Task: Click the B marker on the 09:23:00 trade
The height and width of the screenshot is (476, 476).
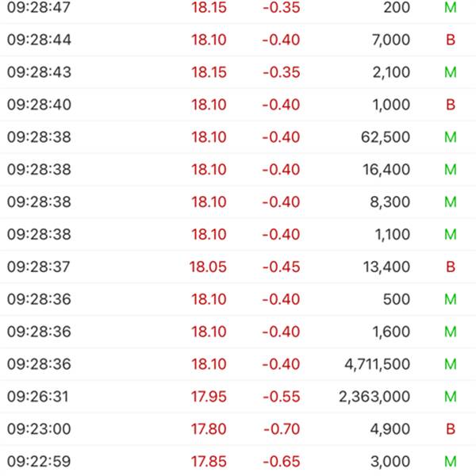Action: [x=451, y=429]
